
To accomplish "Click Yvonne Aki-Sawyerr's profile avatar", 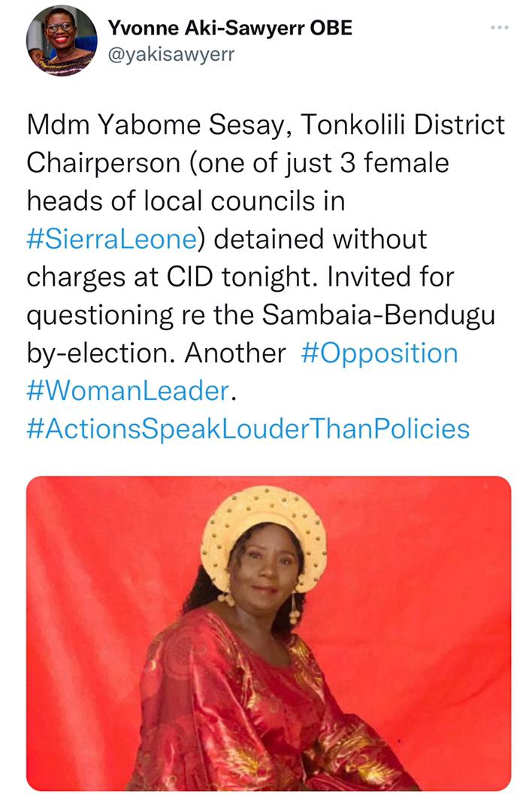I will (62, 41).
